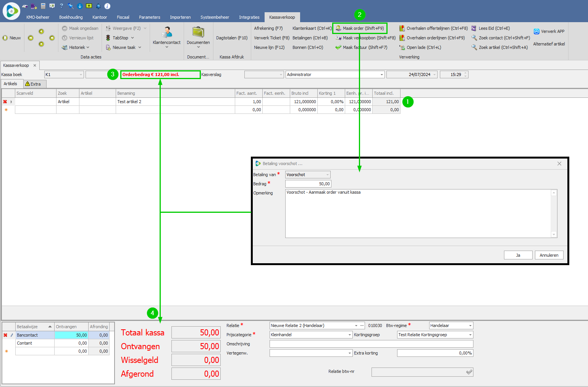The image size is (588, 387).
Task: Confirm the advance payment with Ja
Action: pyautogui.click(x=518, y=255)
